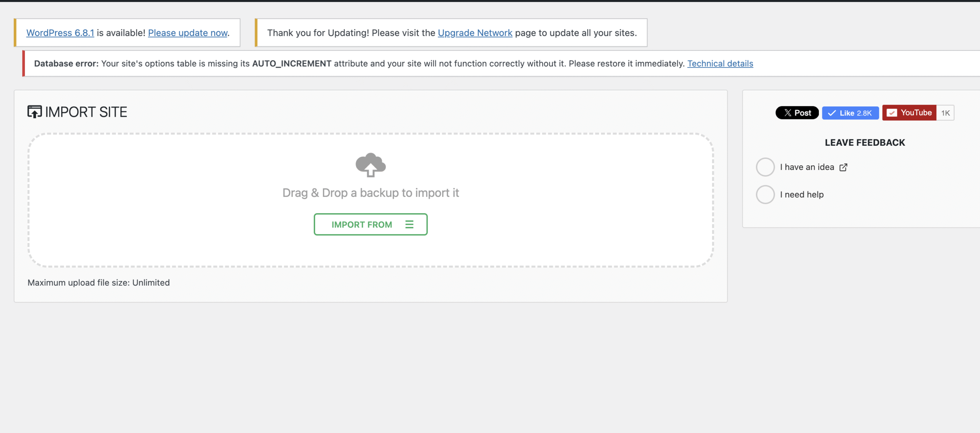Click the Leave Feedback heading
Viewport: 980px width, 433px height.
[x=865, y=142]
